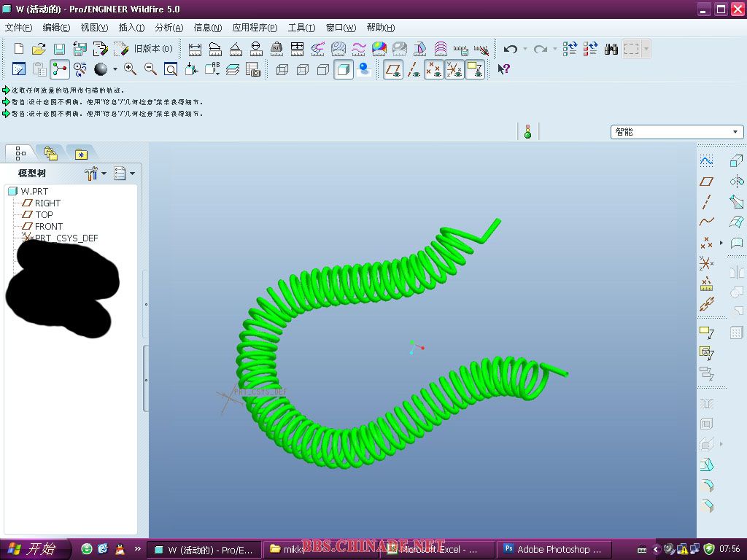
Task: Toggle coordinate system display
Action: (x=454, y=69)
